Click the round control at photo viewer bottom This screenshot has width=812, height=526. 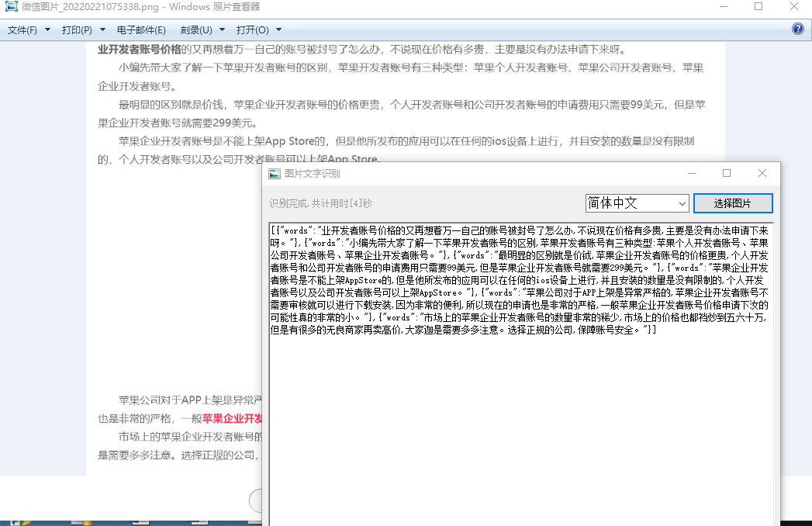pos(257,500)
